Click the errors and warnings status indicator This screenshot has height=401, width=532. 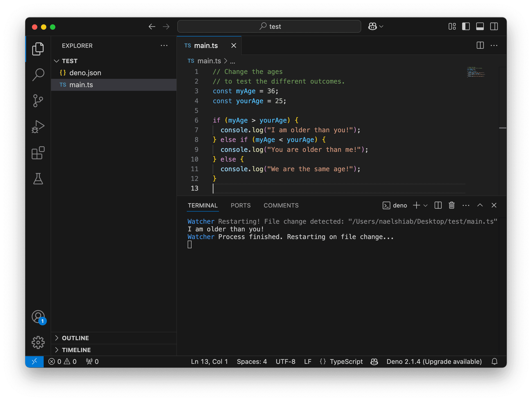pyautogui.click(x=62, y=362)
